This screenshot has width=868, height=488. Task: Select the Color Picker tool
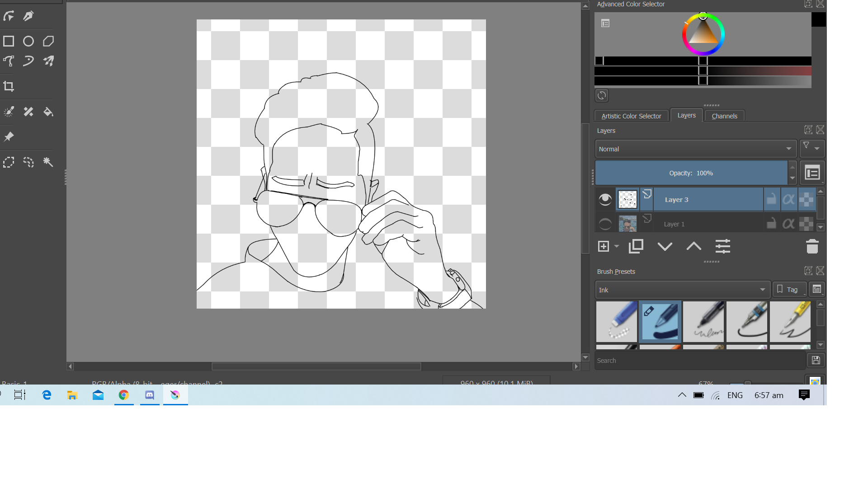click(x=8, y=112)
